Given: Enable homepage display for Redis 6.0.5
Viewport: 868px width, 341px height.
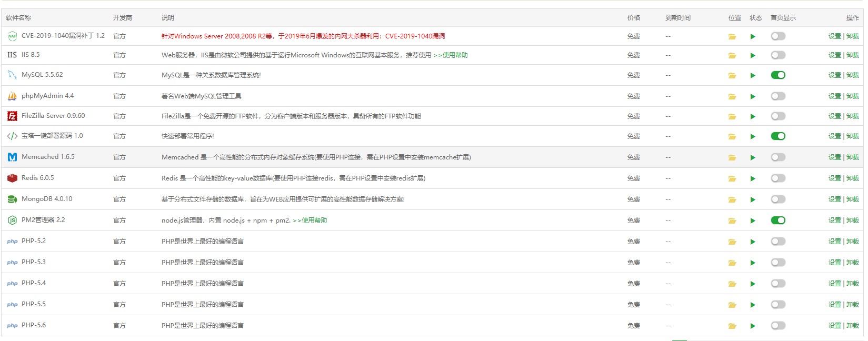Looking at the screenshot, I should pyautogui.click(x=778, y=178).
